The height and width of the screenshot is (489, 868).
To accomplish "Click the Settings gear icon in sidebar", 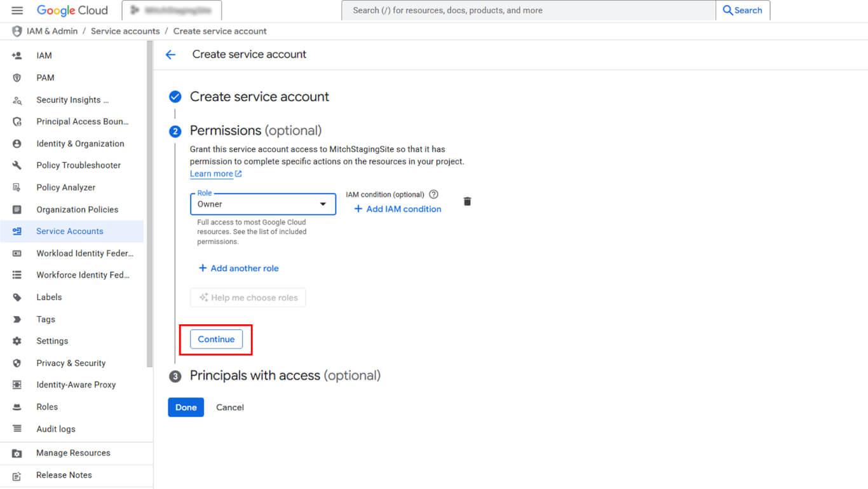I will point(17,341).
